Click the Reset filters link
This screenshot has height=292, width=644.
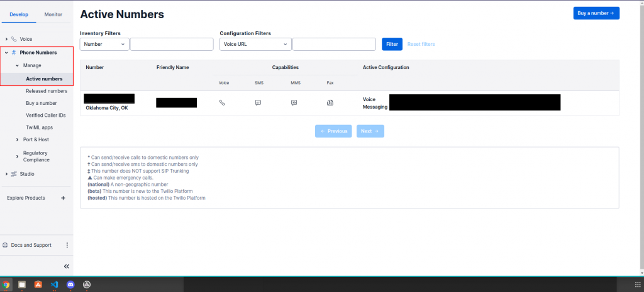[421, 45]
